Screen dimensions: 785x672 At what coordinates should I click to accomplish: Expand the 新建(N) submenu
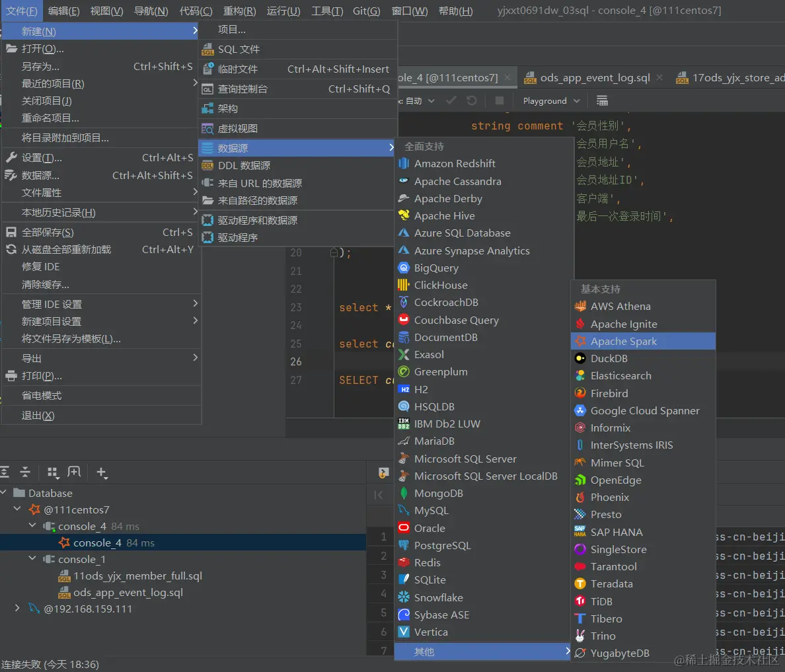click(100, 31)
